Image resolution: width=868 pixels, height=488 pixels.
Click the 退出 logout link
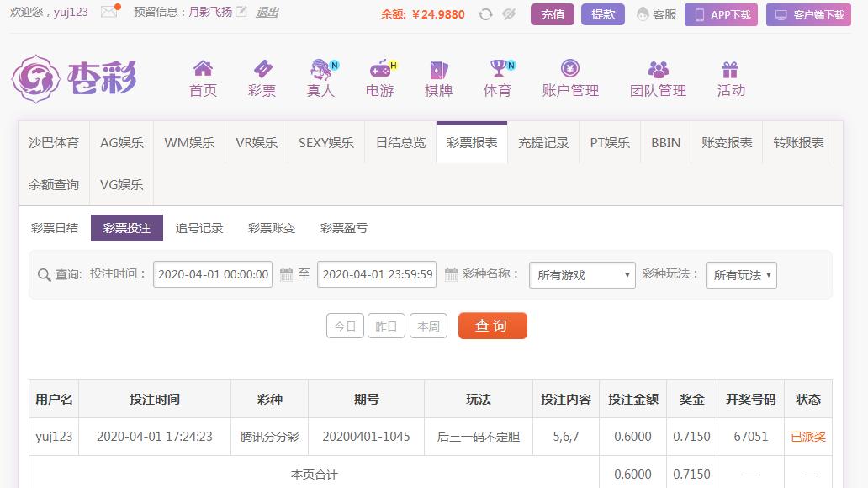point(267,12)
